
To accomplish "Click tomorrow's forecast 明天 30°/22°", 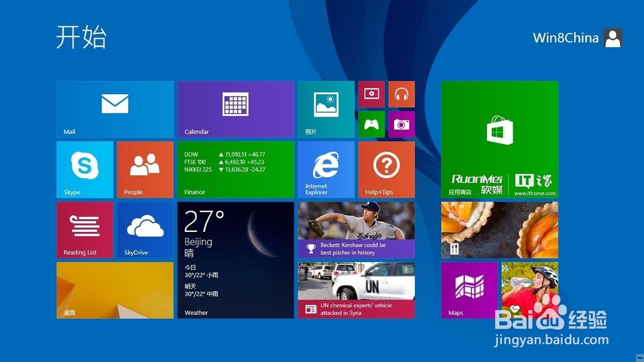I will tap(201, 290).
